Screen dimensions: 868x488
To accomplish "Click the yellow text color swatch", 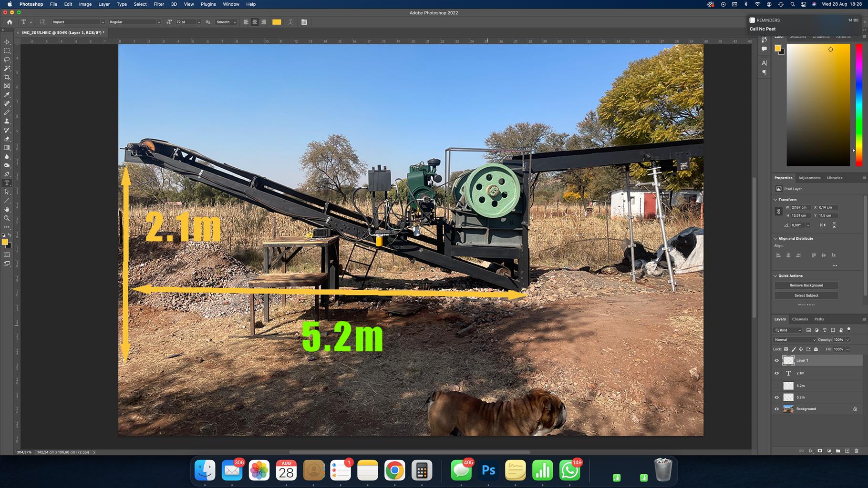I will pos(277,22).
